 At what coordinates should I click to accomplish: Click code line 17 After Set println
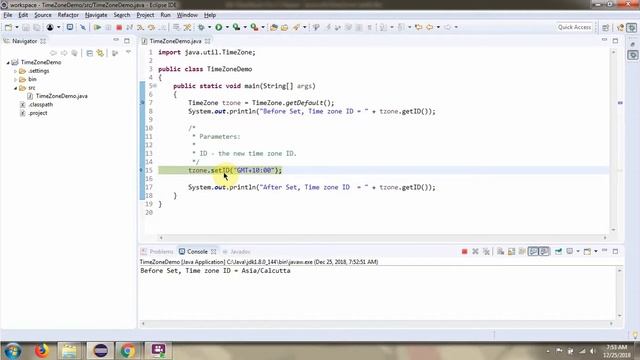(x=311, y=187)
